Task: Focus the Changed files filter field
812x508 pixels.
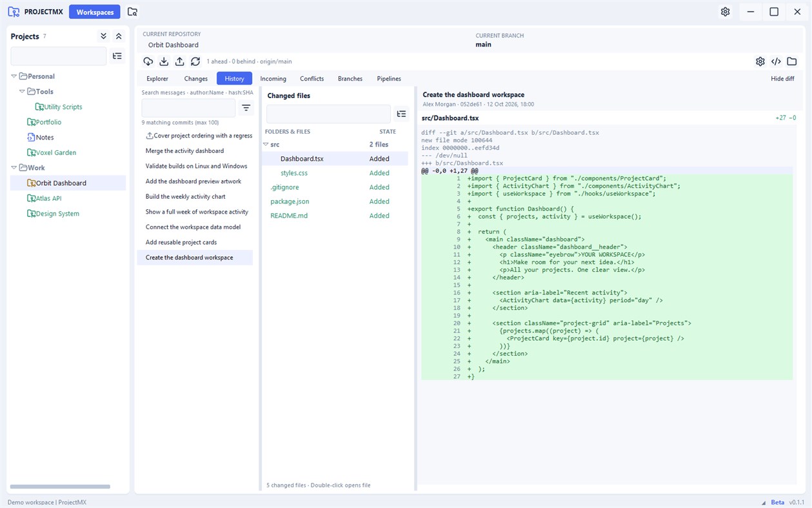Action: tap(328, 114)
